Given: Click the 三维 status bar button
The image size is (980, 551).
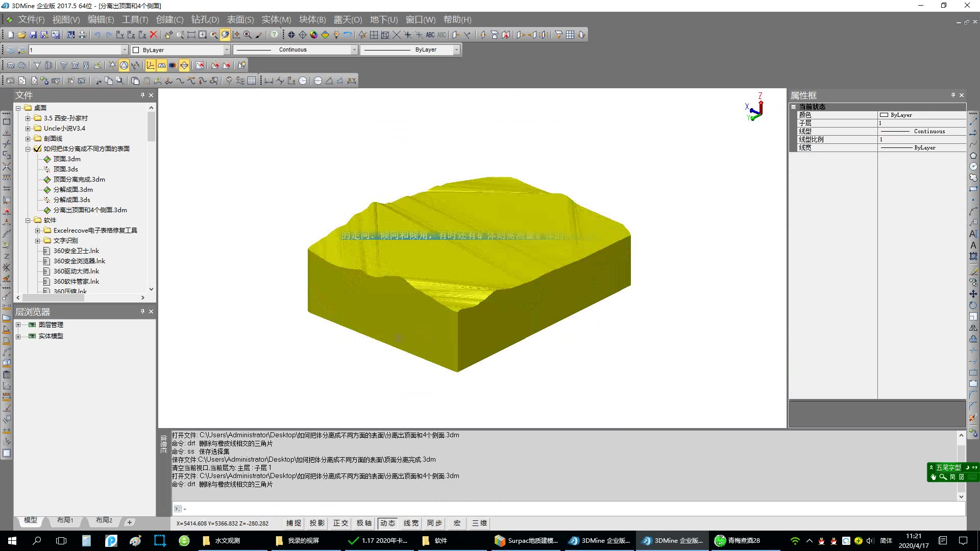Looking at the screenshot, I should [479, 523].
